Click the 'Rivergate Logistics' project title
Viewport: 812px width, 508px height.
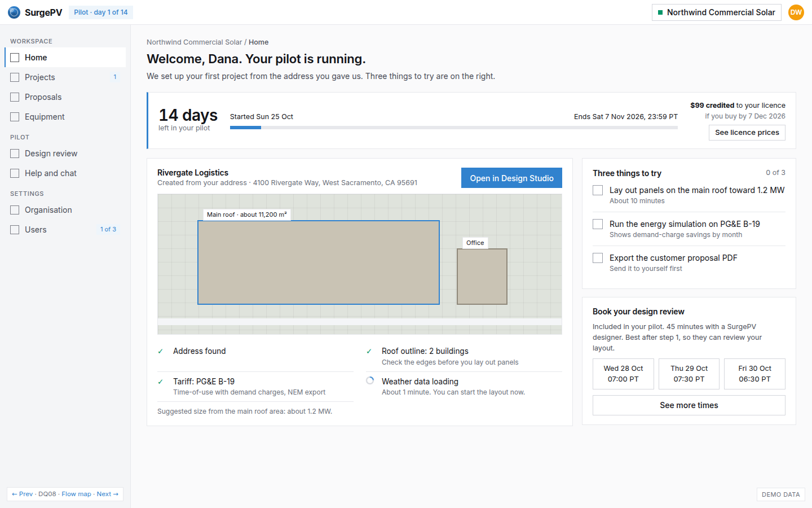pos(193,173)
